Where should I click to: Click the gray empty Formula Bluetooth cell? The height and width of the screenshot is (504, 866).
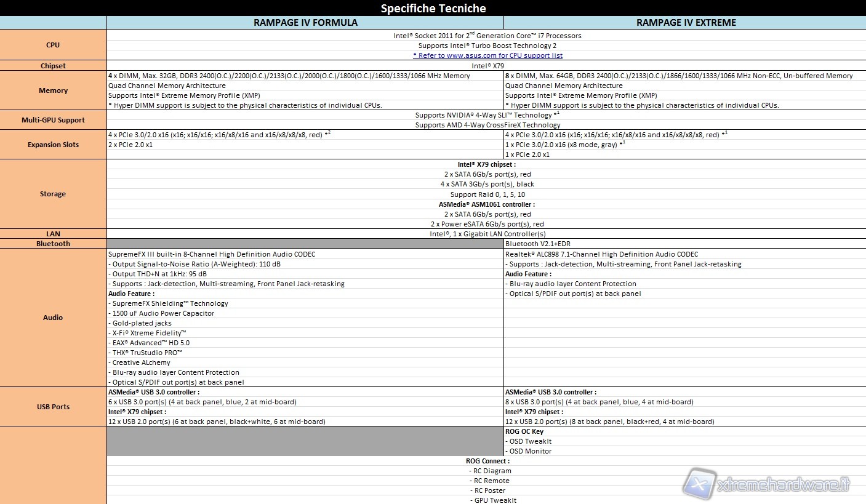click(305, 244)
